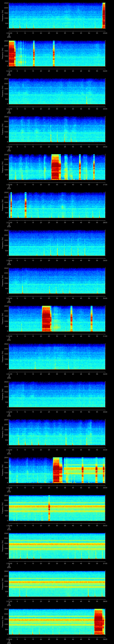Image resolution: width=114 pixels, height=644 pixels.
Task: Select the spectrogram panel starting at 2:37:00
Action: tap(57, 584)
